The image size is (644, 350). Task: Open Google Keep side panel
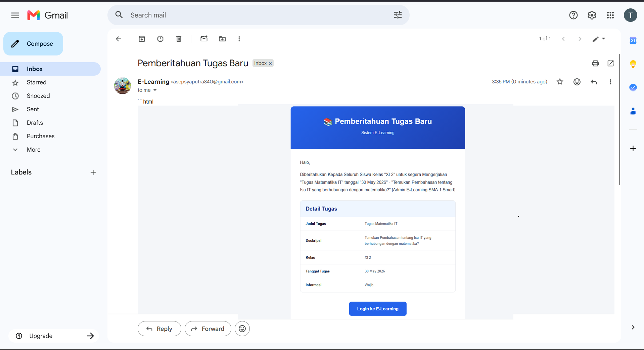pos(633,64)
